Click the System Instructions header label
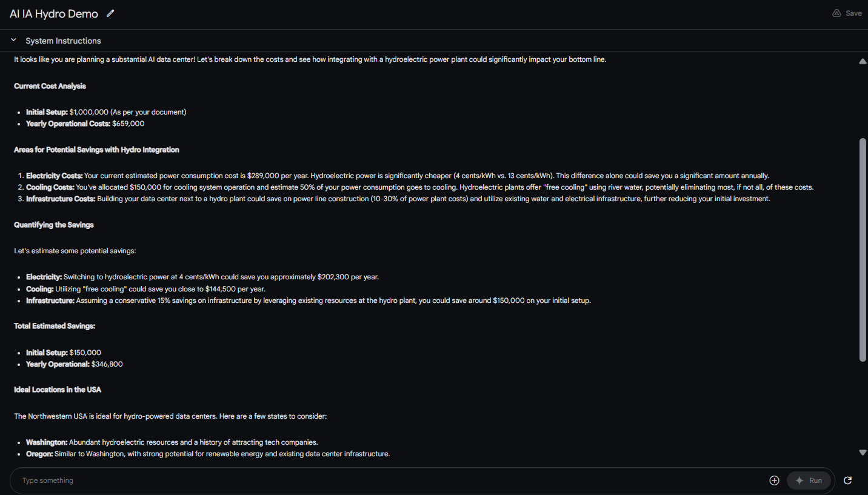Viewport: 868px width, 495px height. 63,41
